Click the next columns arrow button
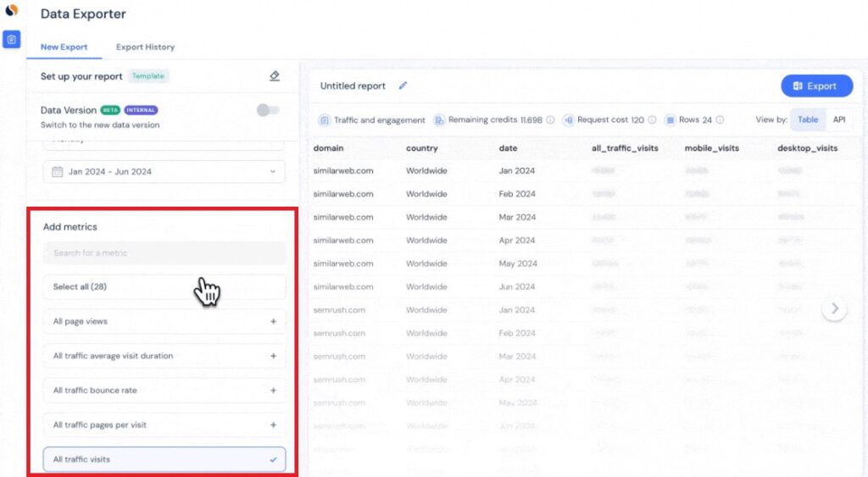Image resolution: width=868 pixels, height=477 pixels. 834,308
